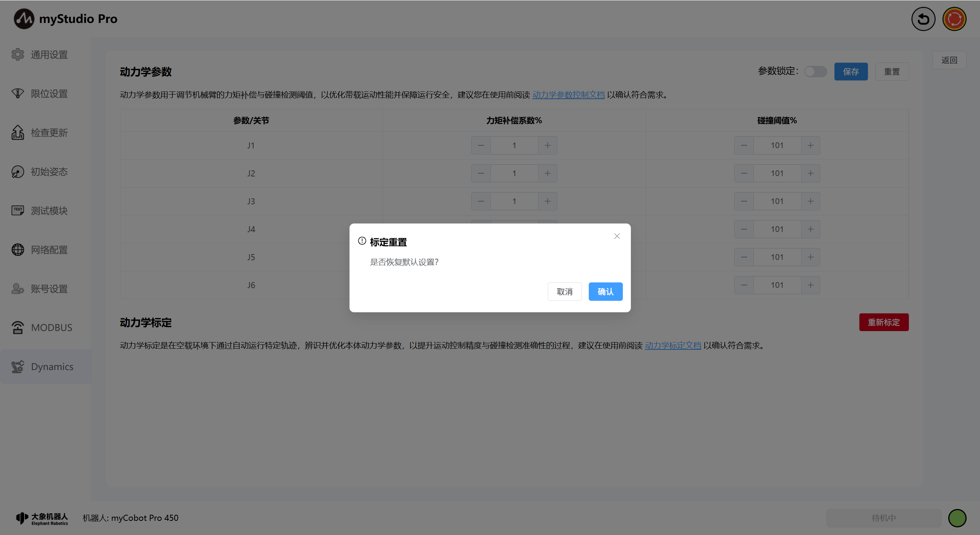The height and width of the screenshot is (535, 980).
Task: Click the circular undo/back arrow icon
Action: click(x=923, y=19)
